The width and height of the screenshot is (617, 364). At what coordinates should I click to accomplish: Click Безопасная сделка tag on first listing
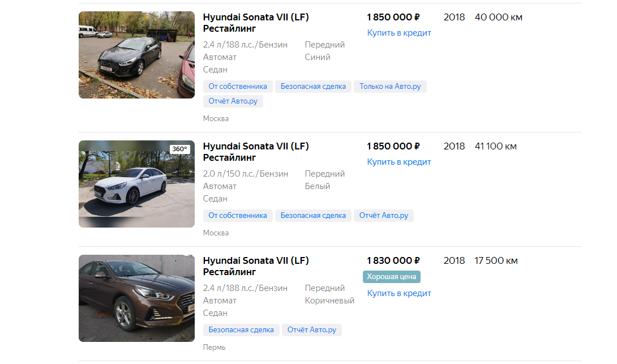tap(313, 87)
